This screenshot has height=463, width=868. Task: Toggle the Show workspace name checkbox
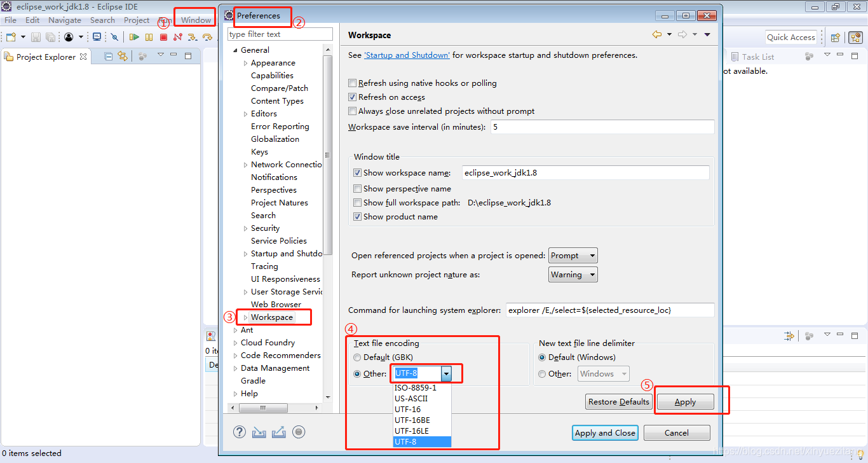(357, 172)
